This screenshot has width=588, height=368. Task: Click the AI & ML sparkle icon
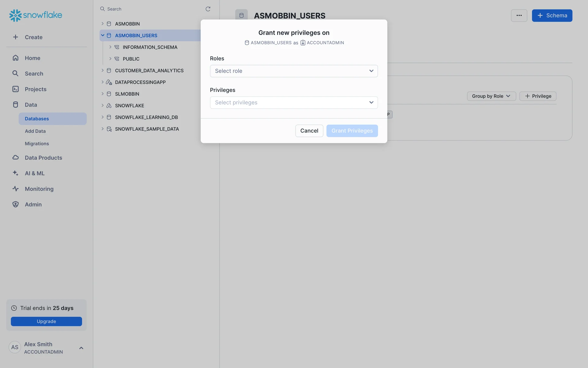pos(15,173)
